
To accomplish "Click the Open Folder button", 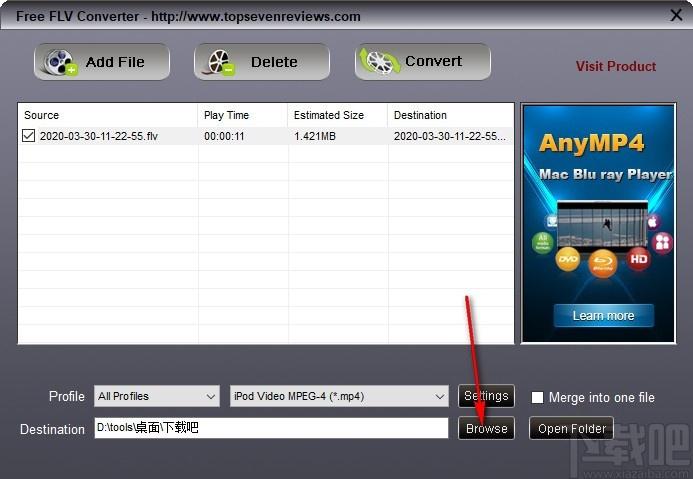I will point(571,428).
